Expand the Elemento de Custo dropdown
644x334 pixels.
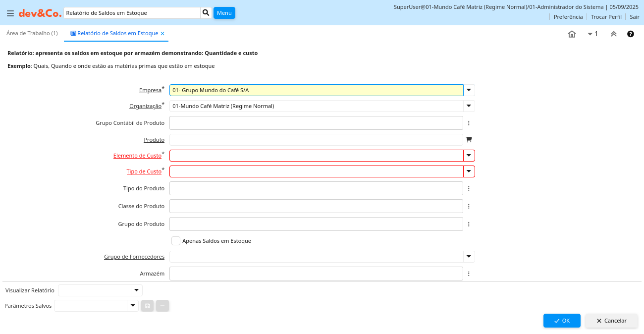pyautogui.click(x=469, y=156)
